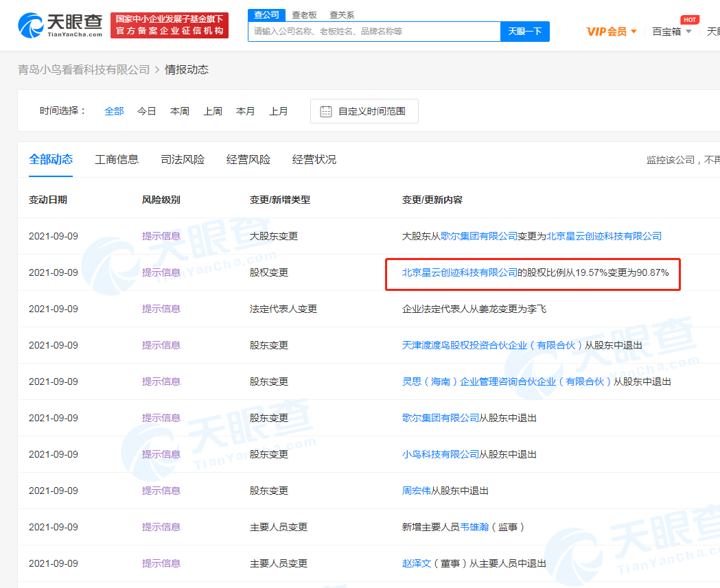Click the 变更/新增类型 column header

[279, 200]
